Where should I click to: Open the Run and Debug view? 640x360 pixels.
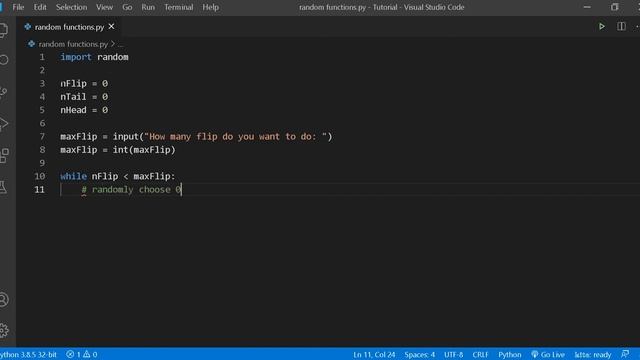[x=4, y=124]
